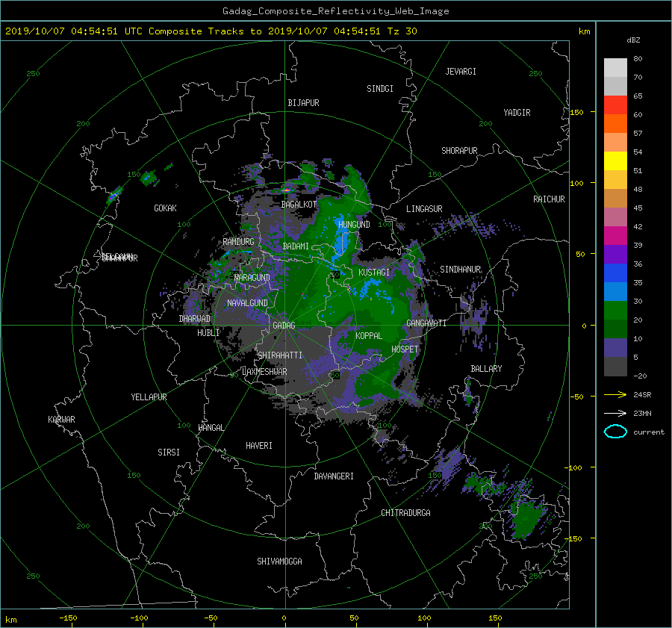Click the SHIRAHATTI city label
672x628 pixels.
280,355
